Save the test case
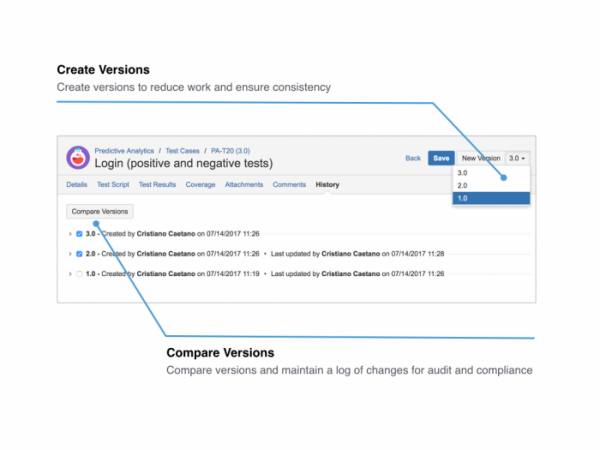 pyautogui.click(x=441, y=158)
